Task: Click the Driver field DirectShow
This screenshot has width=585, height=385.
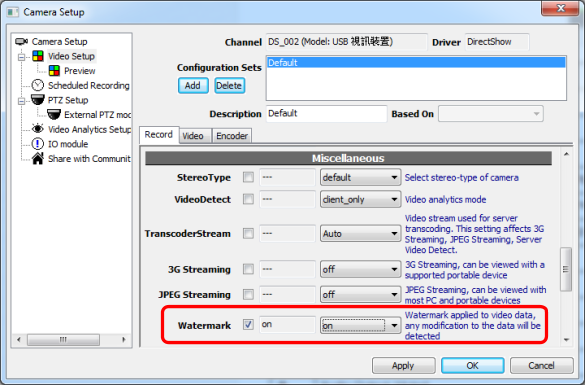Action: click(x=497, y=42)
